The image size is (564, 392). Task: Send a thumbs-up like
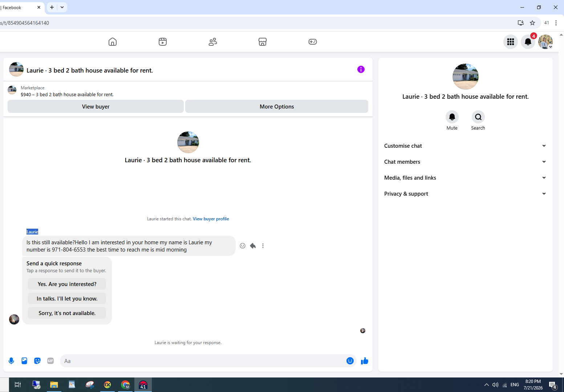click(x=365, y=361)
